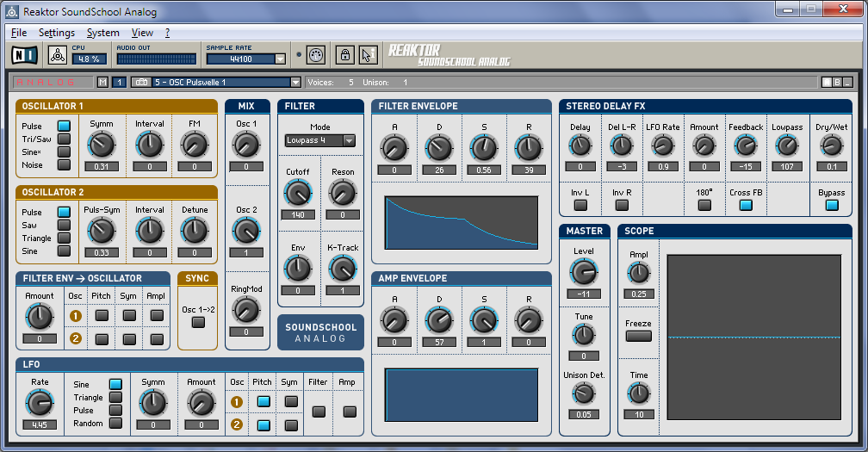
Task: Choose Triangle shape for the LFO
Action: [x=115, y=397]
